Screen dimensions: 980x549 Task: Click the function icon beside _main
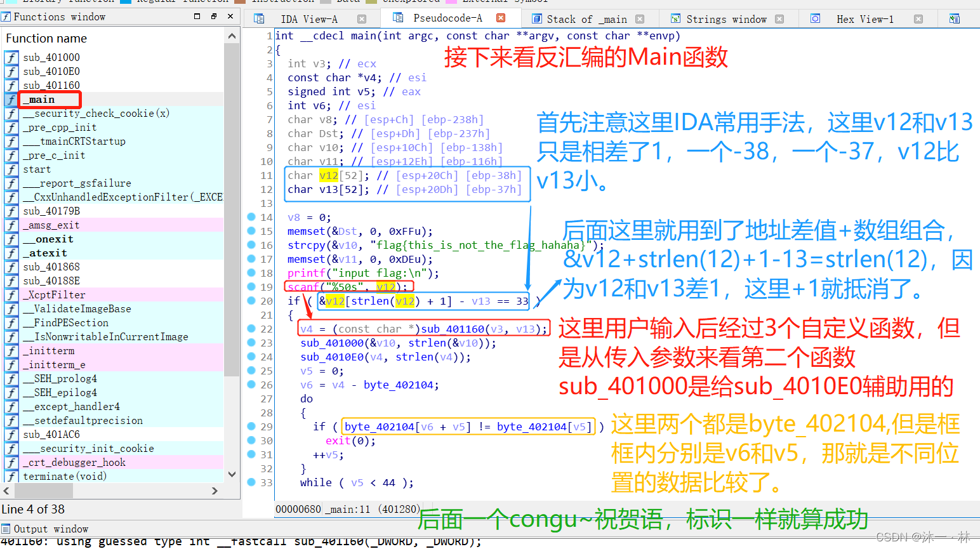[11, 100]
